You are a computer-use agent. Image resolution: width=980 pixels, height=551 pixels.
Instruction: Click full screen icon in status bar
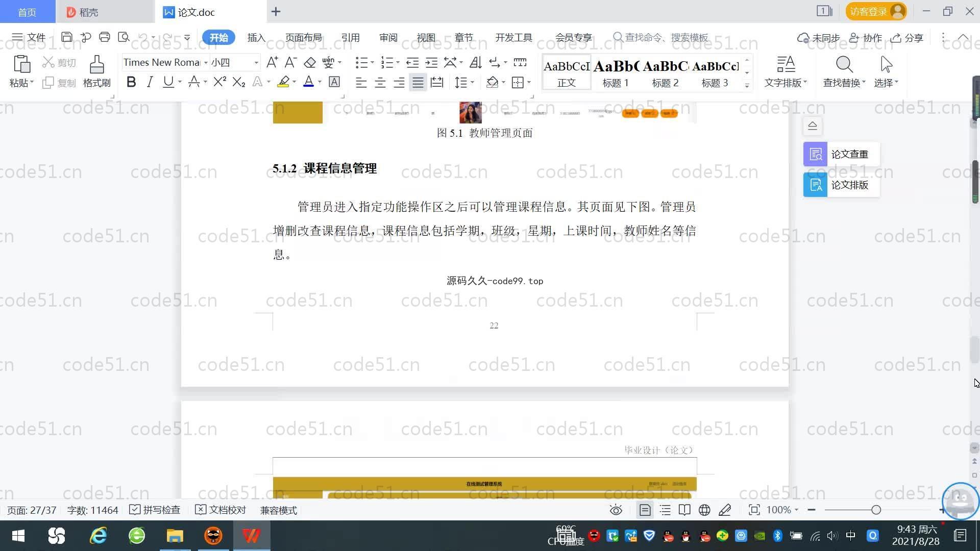point(754,510)
